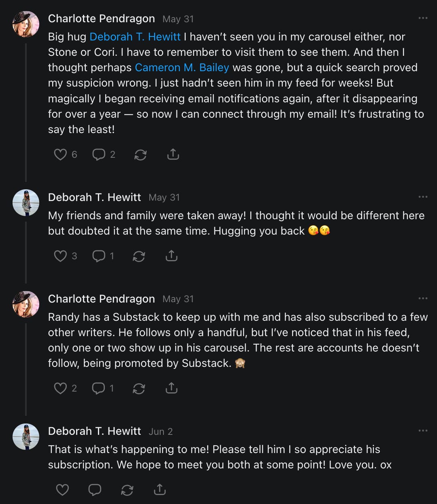437x504 pixels.
Task: Like Charlotte's 'Big hug' comment
Action: (60, 155)
